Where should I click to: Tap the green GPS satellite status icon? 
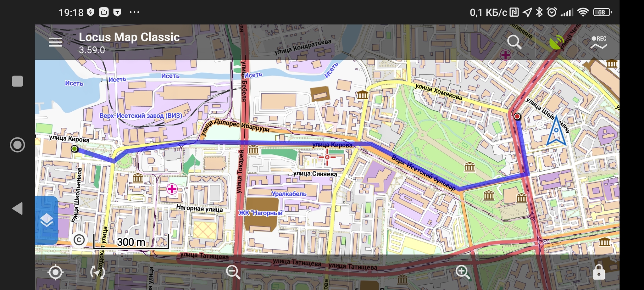(x=557, y=42)
